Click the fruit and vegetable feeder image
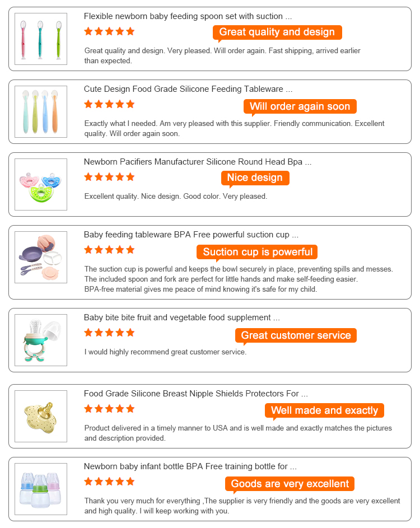This screenshot has height=528, width=420. tap(41, 340)
